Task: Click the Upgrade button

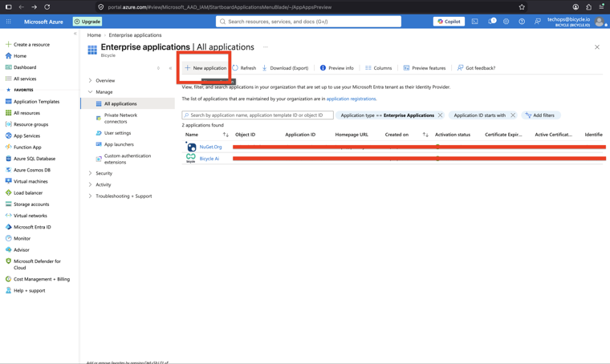Action: tap(87, 22)
